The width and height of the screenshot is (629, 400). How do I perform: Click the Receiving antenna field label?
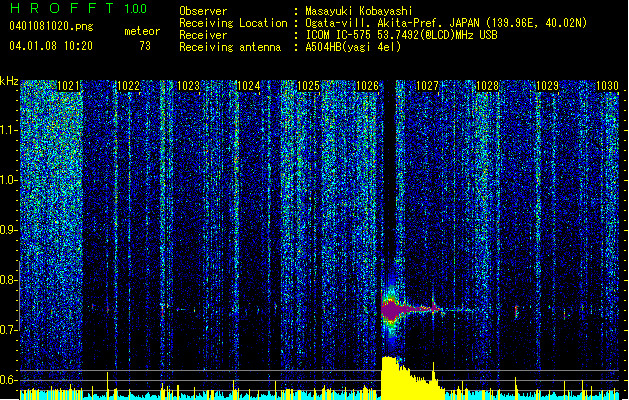click(x=230, y=47)
